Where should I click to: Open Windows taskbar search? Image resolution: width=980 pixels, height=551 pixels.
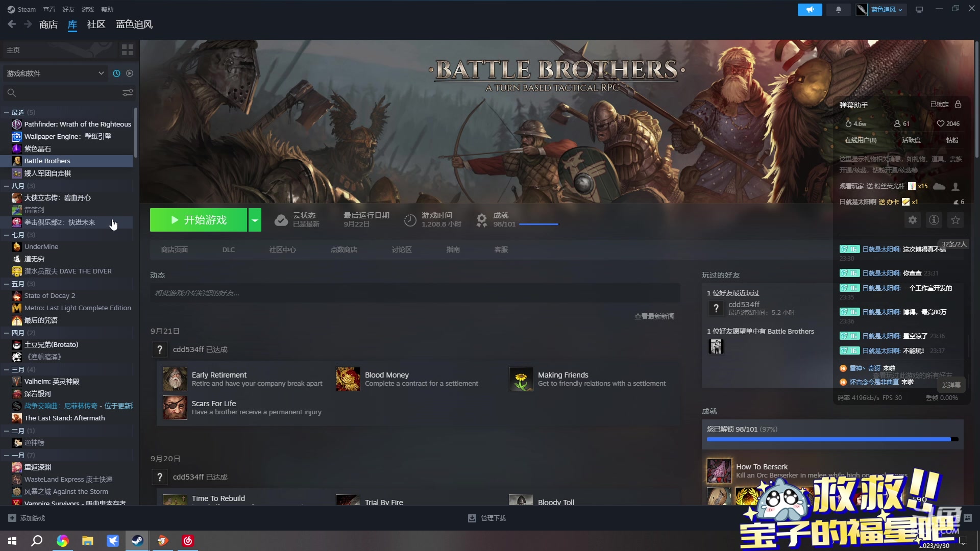37,541
